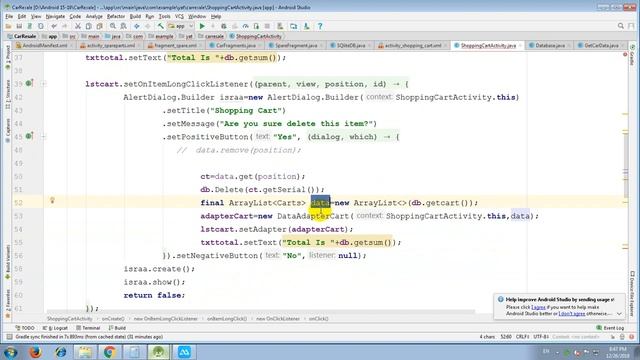Open the Logcat tool window
The image size is (640, 360).
click(x=55, y=328)
